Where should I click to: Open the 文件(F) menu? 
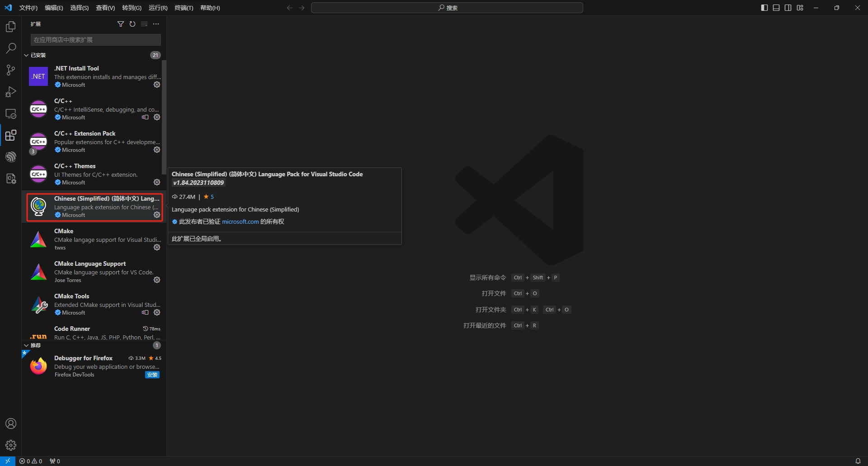[x=28, y=8]
